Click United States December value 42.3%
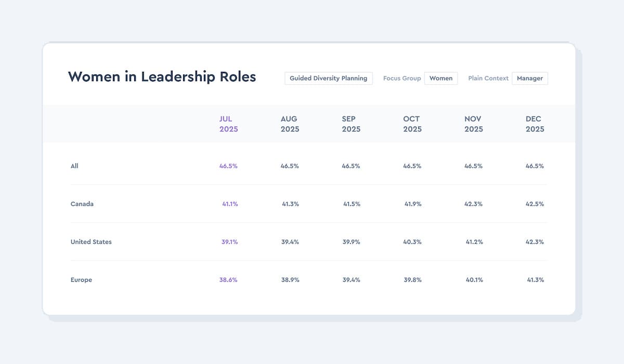This screenshot has height=364, width=624. pyautogui.click(x=535, y=242)
